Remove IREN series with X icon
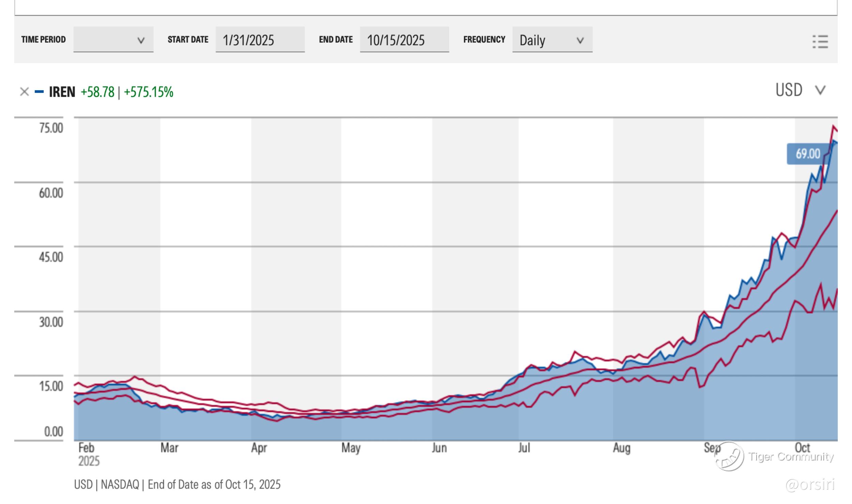852x504 pixels. [24, 92]
